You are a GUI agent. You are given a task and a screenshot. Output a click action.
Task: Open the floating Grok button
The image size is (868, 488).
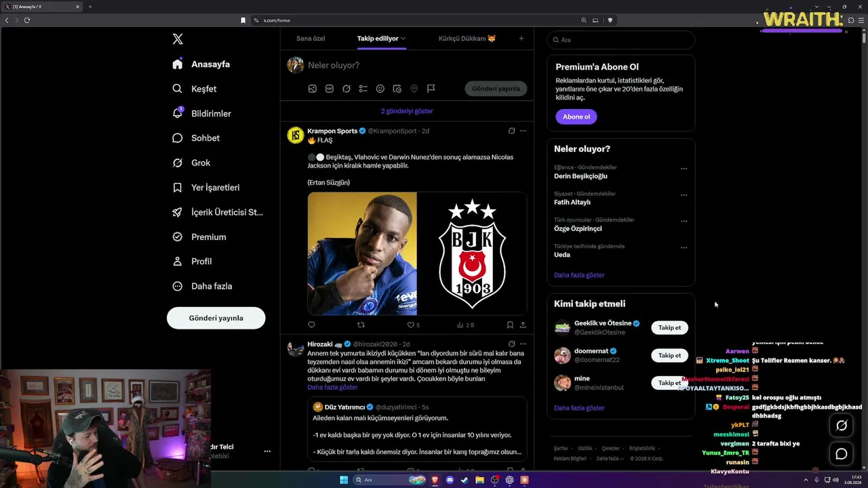pos(842,426)
